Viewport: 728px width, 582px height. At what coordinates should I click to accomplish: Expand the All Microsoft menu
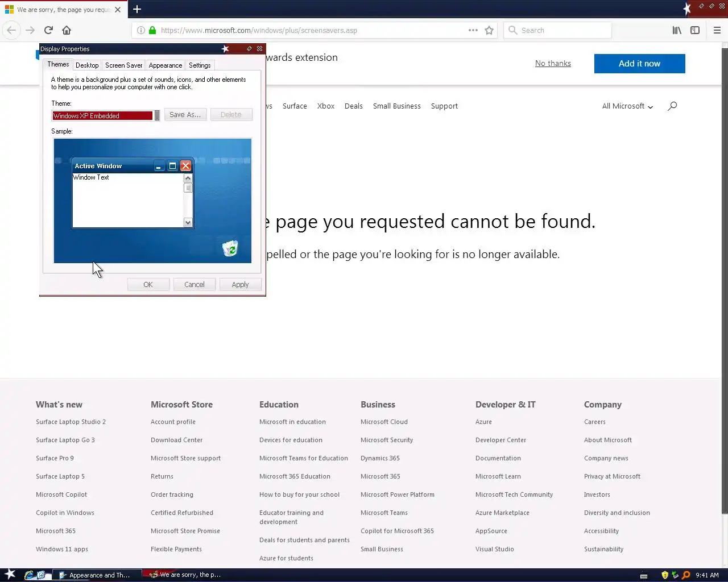pos(627,106)
